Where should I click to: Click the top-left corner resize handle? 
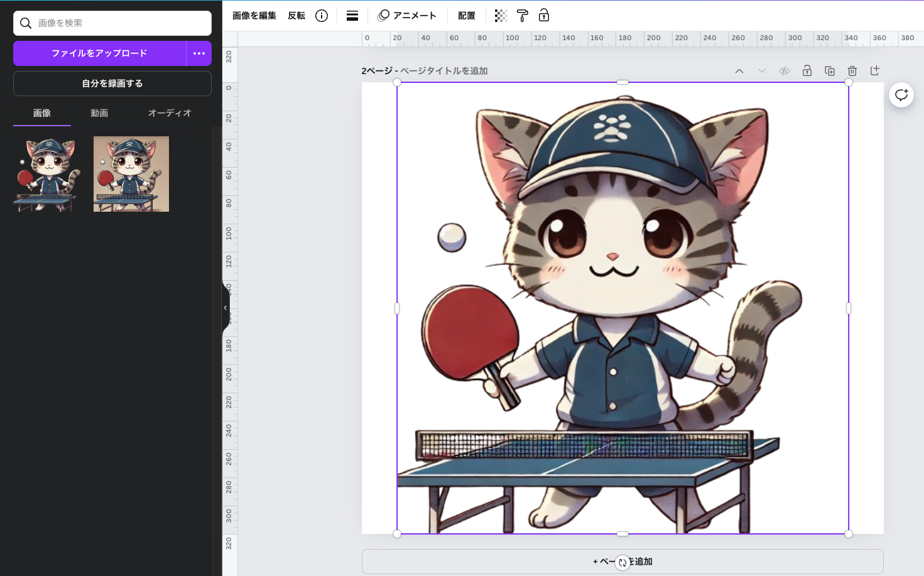(x=397, y=82)
